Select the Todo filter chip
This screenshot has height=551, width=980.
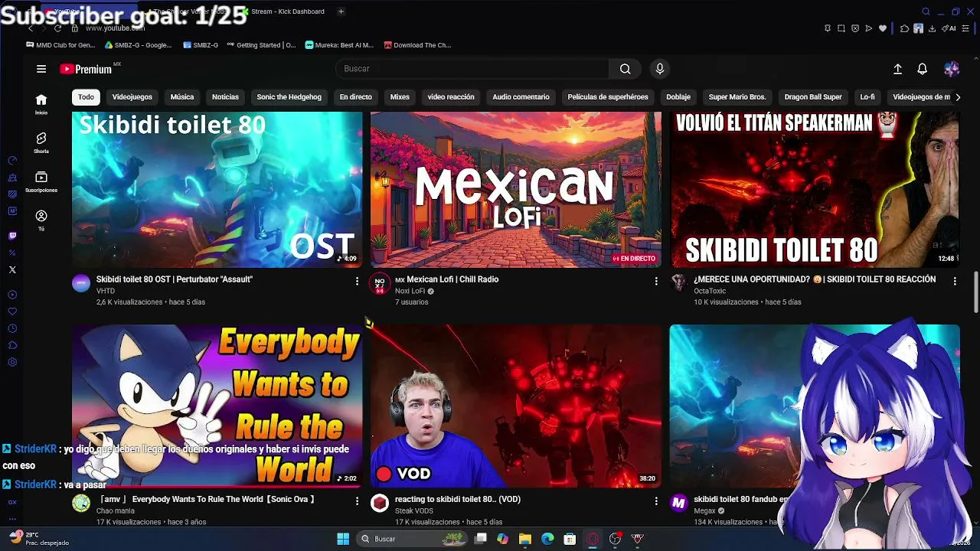[86, 97]
